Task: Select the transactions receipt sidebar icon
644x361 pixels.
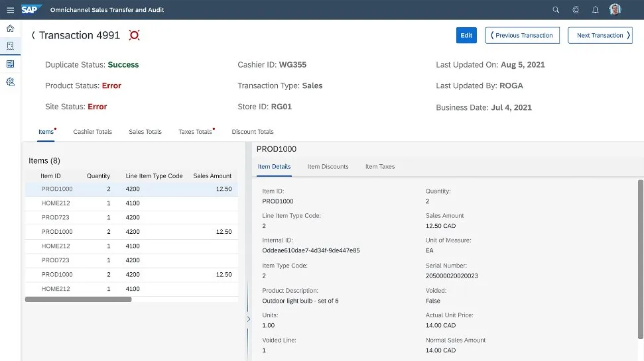Action: point(10,46)
